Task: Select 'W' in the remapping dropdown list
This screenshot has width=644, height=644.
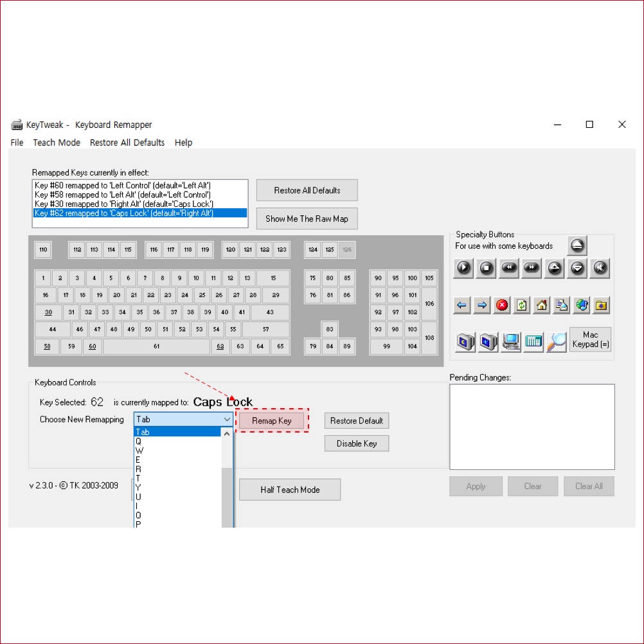Action: 178,451
